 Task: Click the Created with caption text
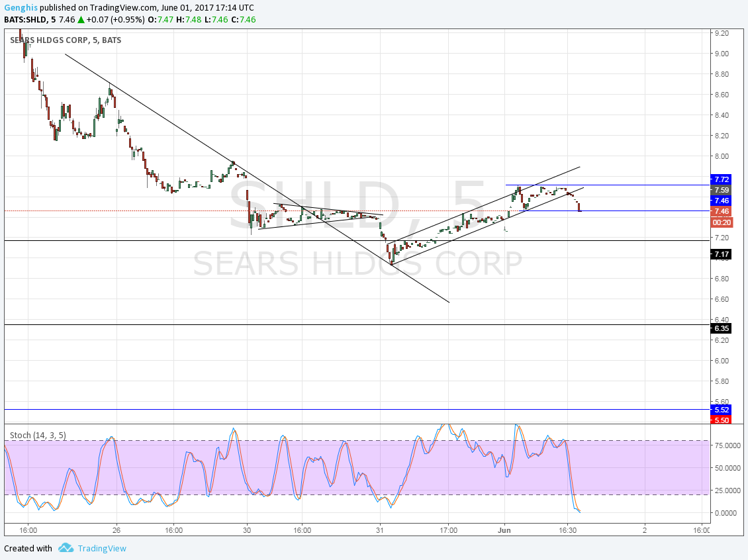[x=28, y=548]
